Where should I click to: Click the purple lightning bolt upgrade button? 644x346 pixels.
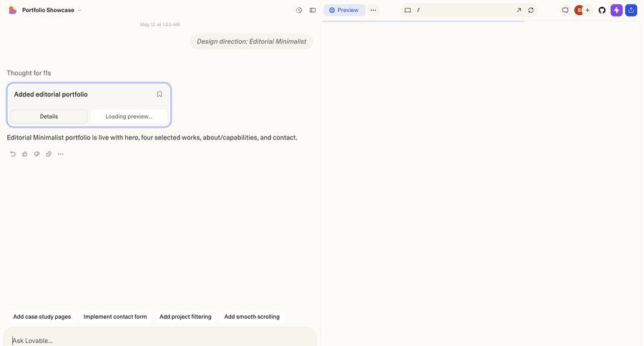617,10
